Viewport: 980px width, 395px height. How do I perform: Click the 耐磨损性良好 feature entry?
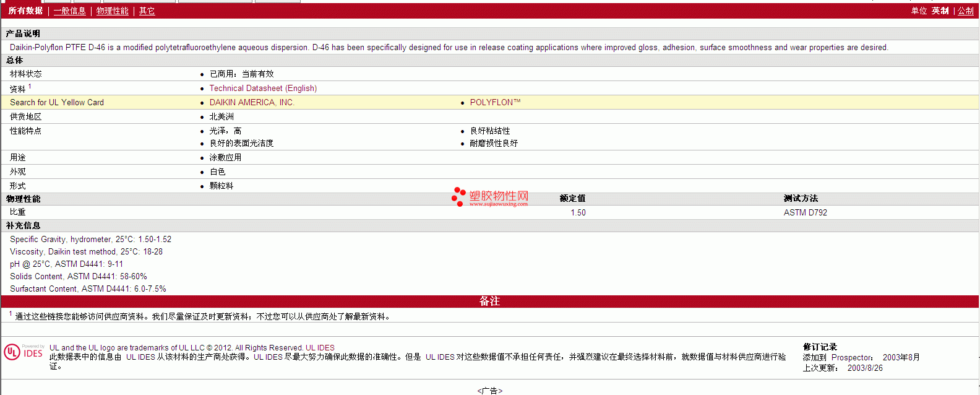pos(494,144)
